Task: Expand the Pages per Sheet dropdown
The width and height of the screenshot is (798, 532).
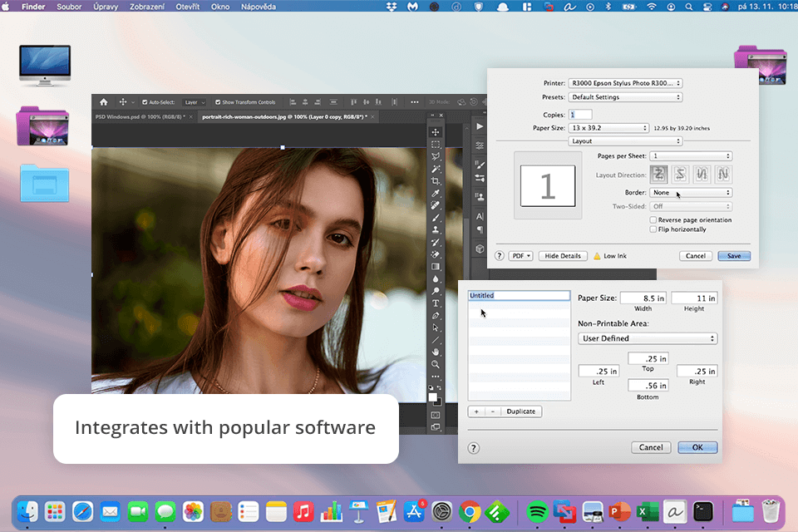Action: click(691, 156)
